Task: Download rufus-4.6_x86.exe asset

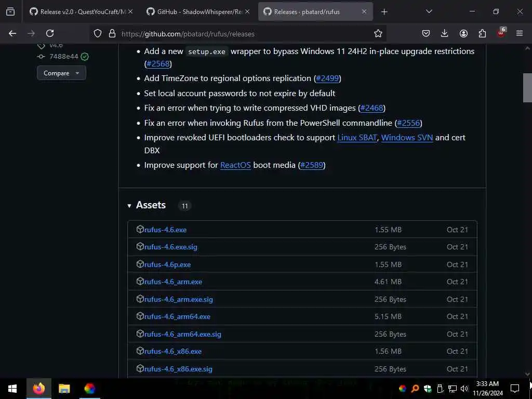Action: point(172,351)
